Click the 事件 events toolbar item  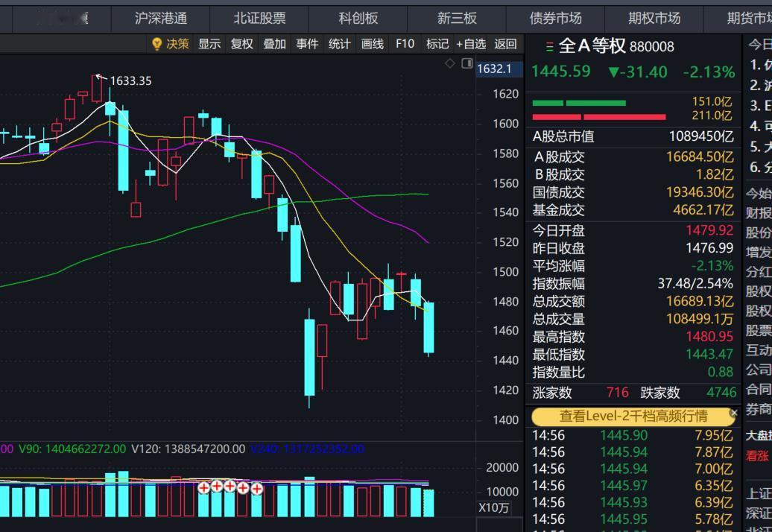point(307,44)
